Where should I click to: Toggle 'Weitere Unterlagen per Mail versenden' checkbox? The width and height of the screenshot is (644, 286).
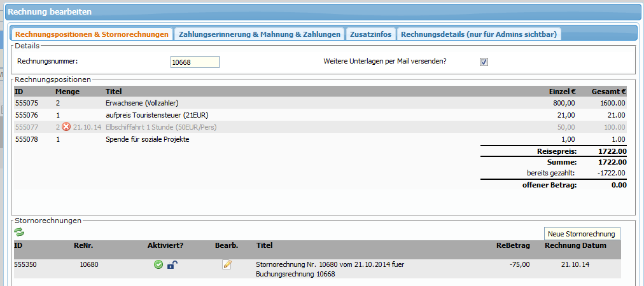484,62
